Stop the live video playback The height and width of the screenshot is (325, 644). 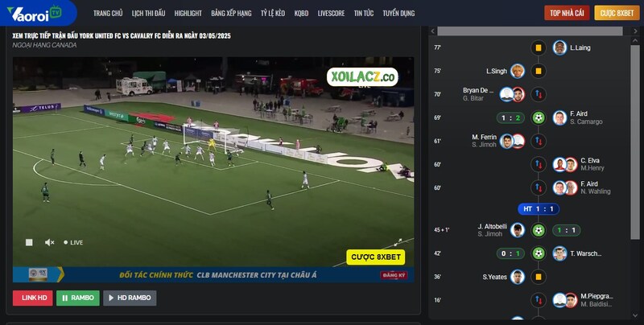click(x=29, y=242)
